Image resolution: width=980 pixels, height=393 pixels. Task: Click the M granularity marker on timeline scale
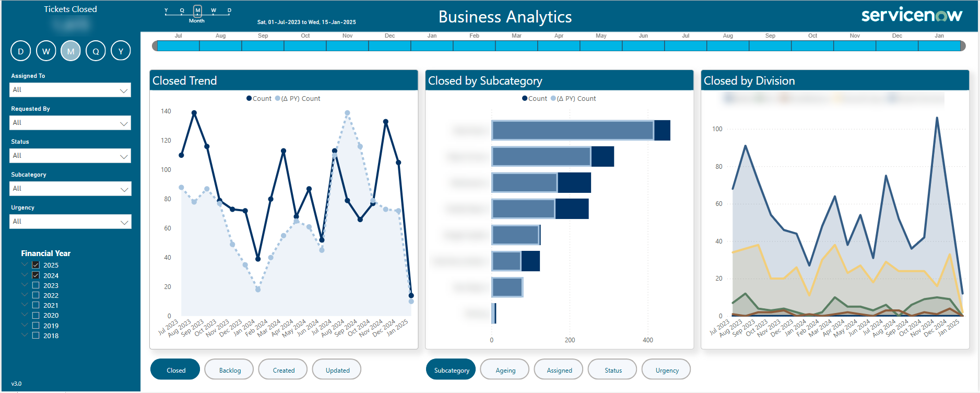pyautogui.click(x=197, y=10)
